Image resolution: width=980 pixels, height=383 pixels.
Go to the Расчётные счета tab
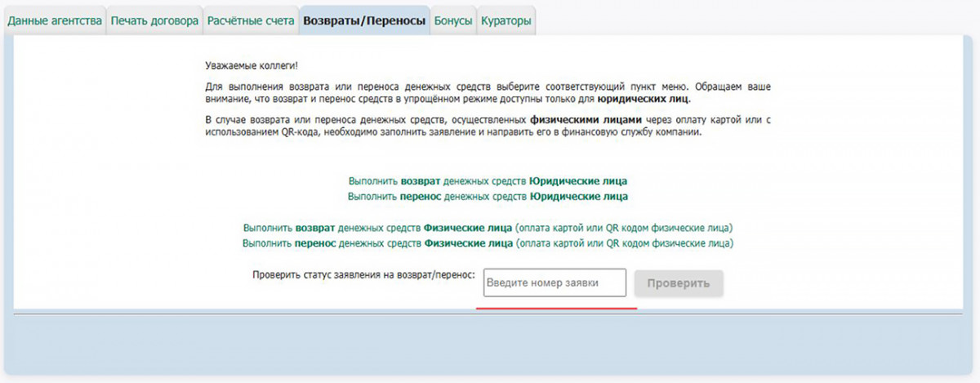250,21
